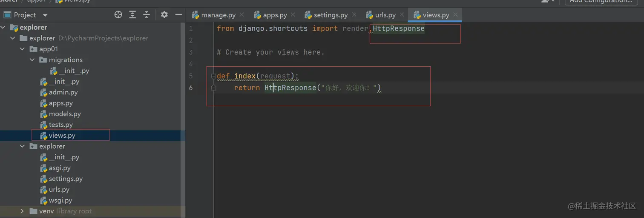Viewport: 644px width, 218px height.
Task: Hide the Project panel with minus icon
Action: click(x=178, y=15)
